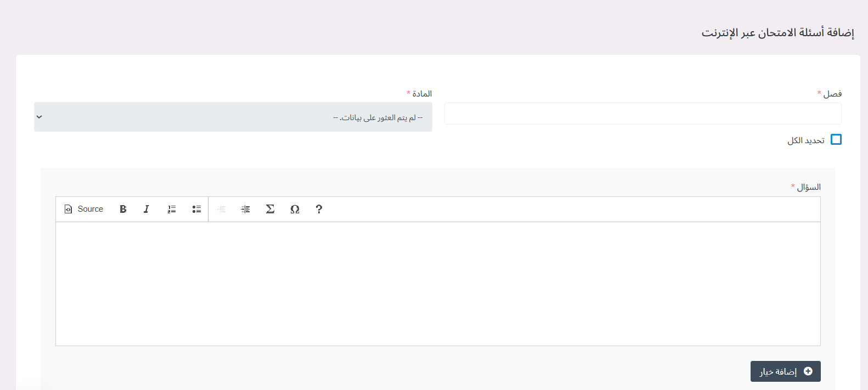
Task: Switch the editor to Source view
Action: click(x=83, y=209)
